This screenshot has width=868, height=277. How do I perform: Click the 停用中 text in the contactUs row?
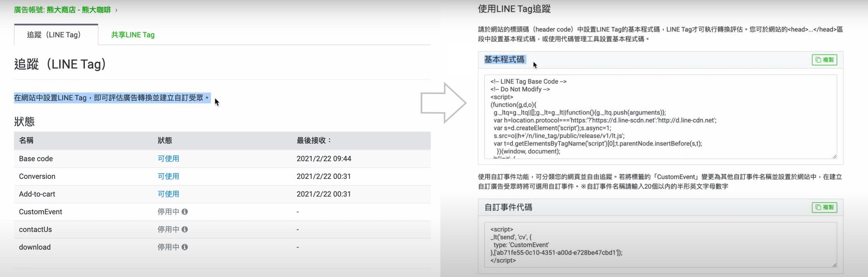[x=168, y=229]
